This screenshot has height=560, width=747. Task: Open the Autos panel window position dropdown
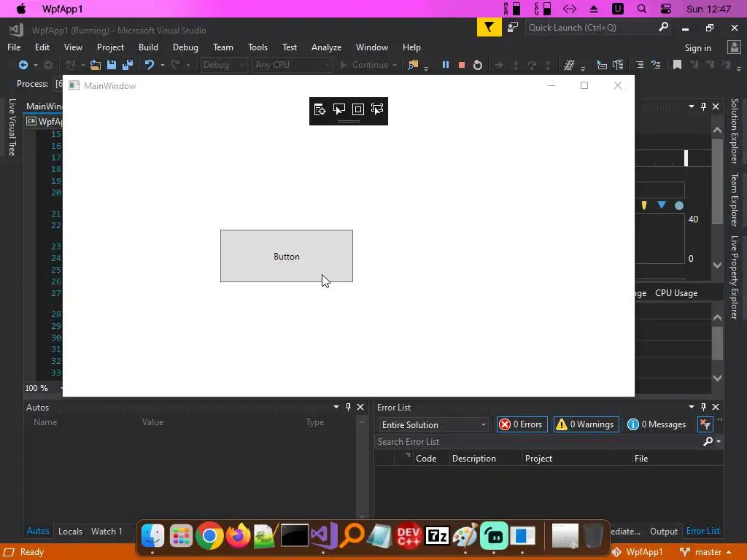(336, 407)
